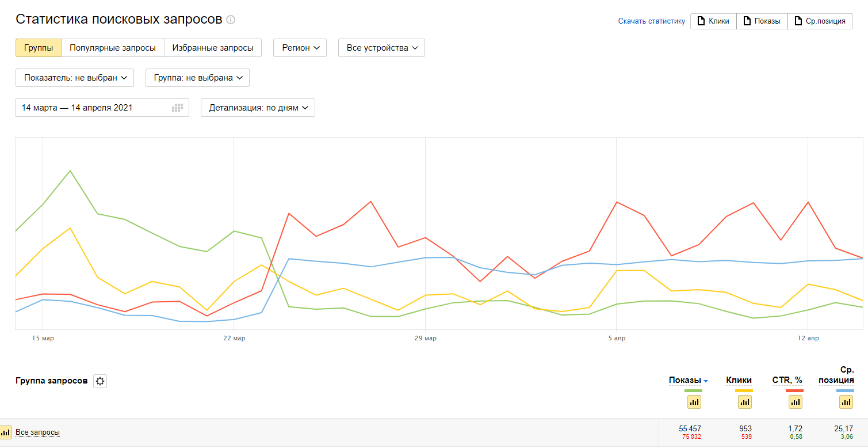Toggle the Показы chart line on graph
The width and height of the screenshot is (868, 448).
[x=694, y=402]
